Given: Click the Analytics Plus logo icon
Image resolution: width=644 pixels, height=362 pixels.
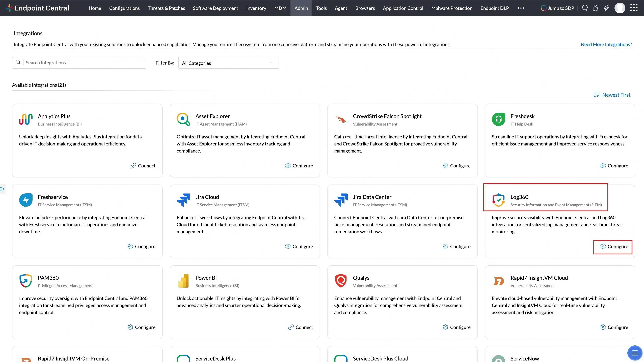Looking at the screenshot, I should (26, 119).
